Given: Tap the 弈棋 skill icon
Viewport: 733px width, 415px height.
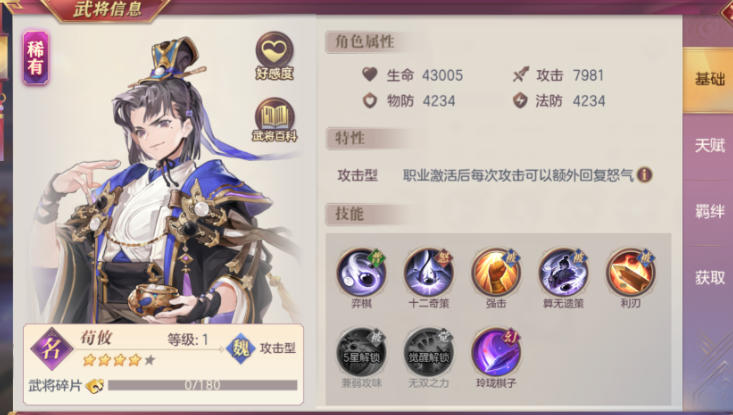Looking at the screenshot, I should (x=361, y=272).
